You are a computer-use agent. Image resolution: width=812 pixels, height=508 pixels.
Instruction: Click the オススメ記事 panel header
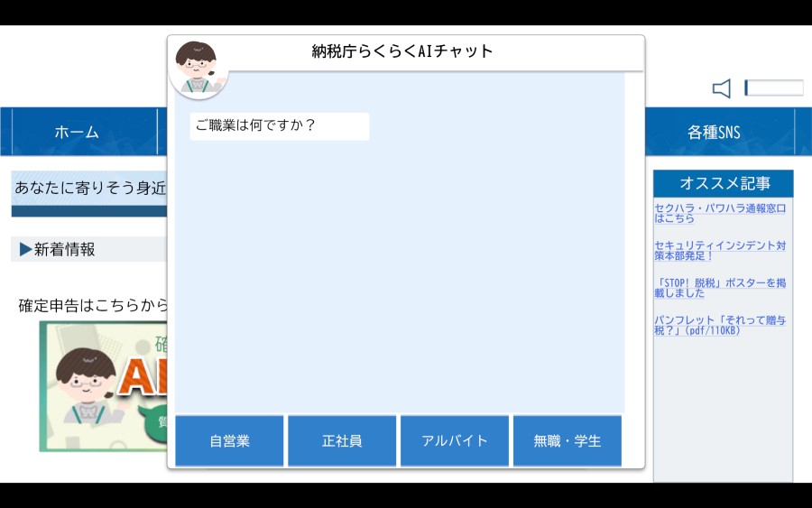[x=724, y=183]
